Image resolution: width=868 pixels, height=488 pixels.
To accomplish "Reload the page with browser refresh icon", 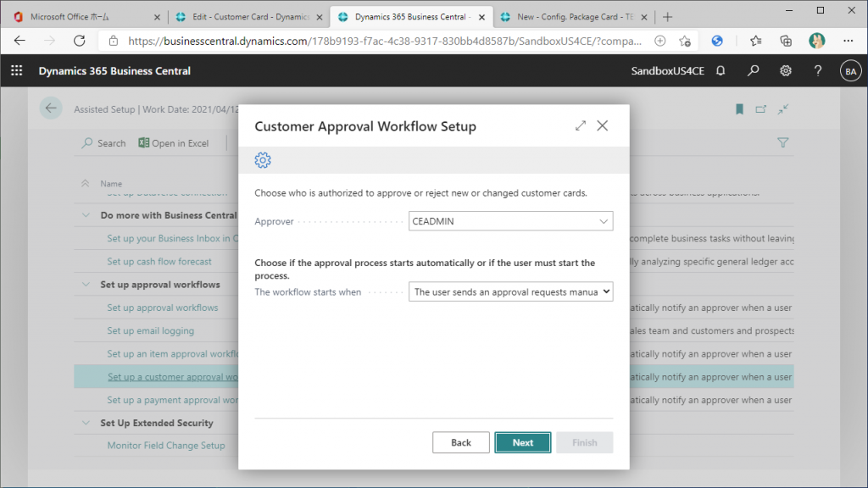I will click(x=79, y=41).
